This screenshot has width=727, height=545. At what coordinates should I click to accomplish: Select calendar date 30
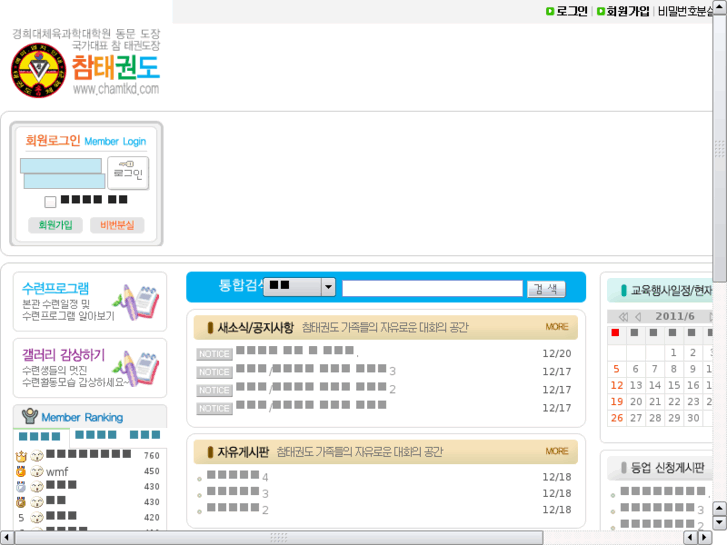pyautogui.click(x=693, y=418)
